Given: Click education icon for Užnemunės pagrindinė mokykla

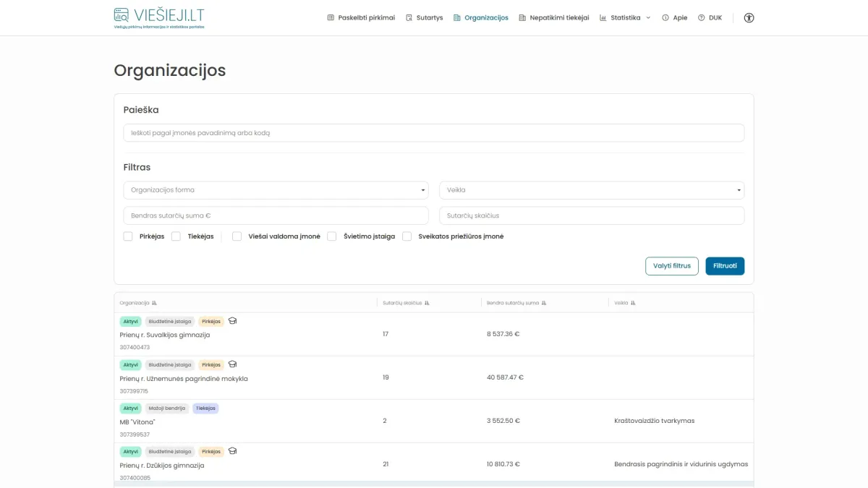Looking at the screenshot, I should (x=232, y=364).
